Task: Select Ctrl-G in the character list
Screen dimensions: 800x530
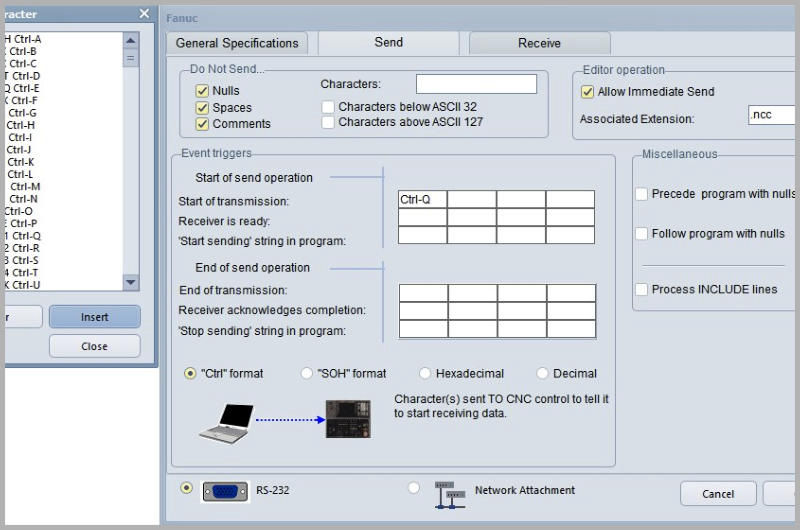Action: pyautogui.click(x=64, y=113)
